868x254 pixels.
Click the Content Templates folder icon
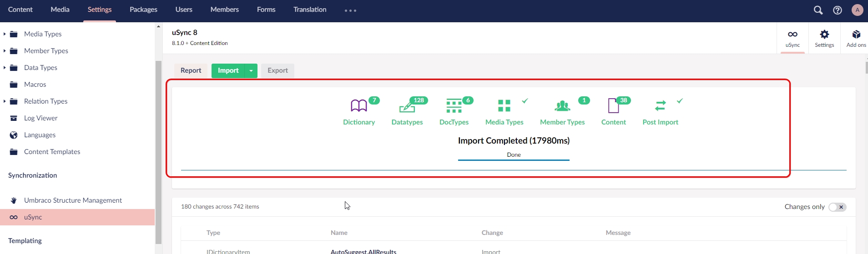[x=14, y=152]
